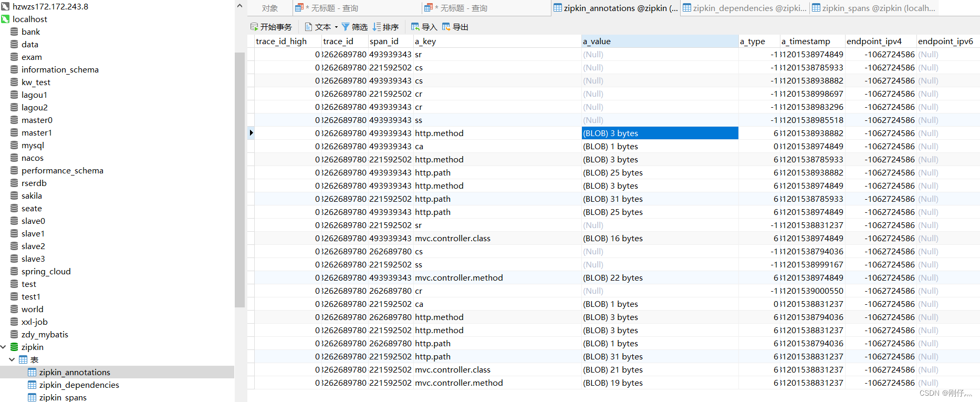
Task: Select the master1 database in the tree
Action: (37, 132)
